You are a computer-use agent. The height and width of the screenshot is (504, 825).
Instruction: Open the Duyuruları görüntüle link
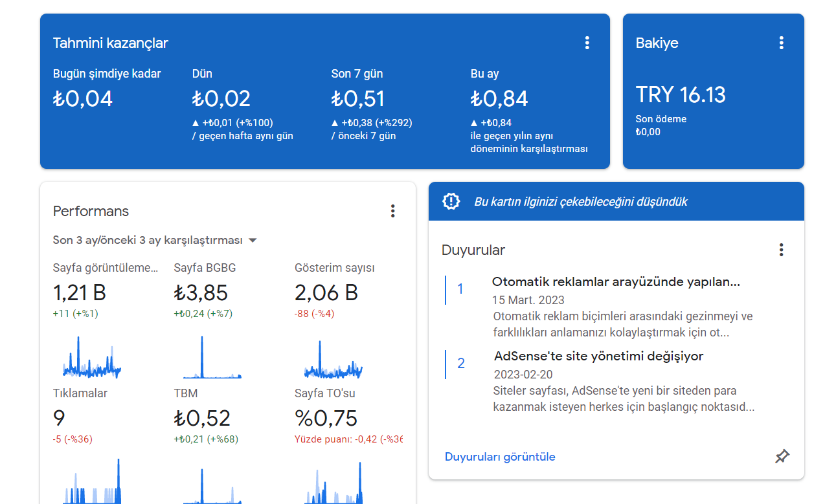point(500,457)
